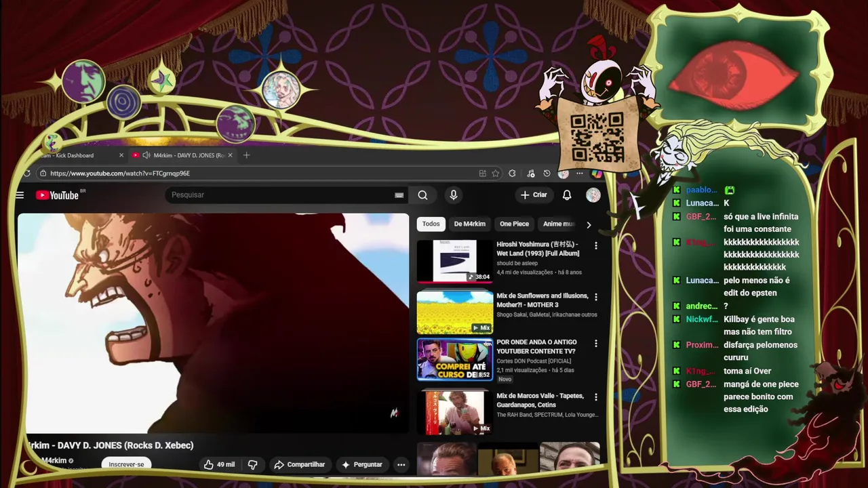This screenshot has width=868, height=488.
Task: Open the should be asleep channel link
Action: (x=517, y=263)
